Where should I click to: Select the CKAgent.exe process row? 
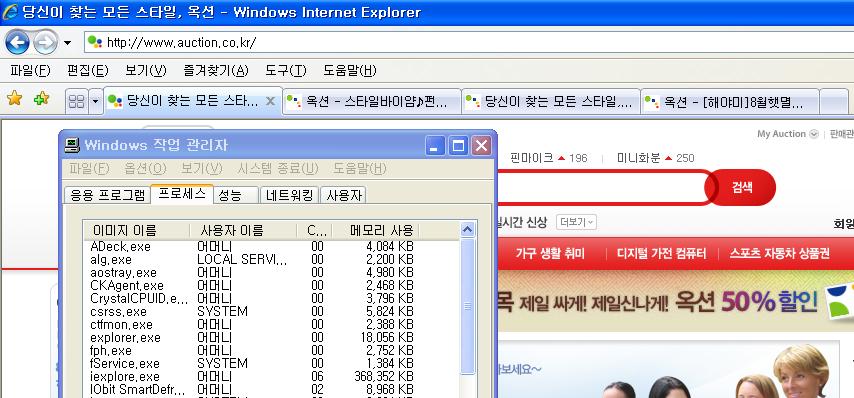pos(271,286)
